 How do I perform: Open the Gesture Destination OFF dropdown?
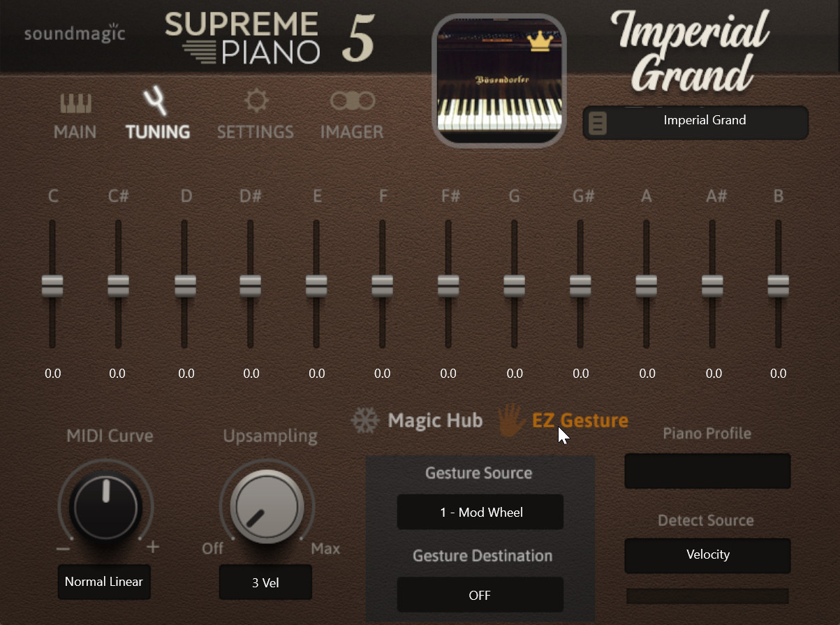[480, 595]
